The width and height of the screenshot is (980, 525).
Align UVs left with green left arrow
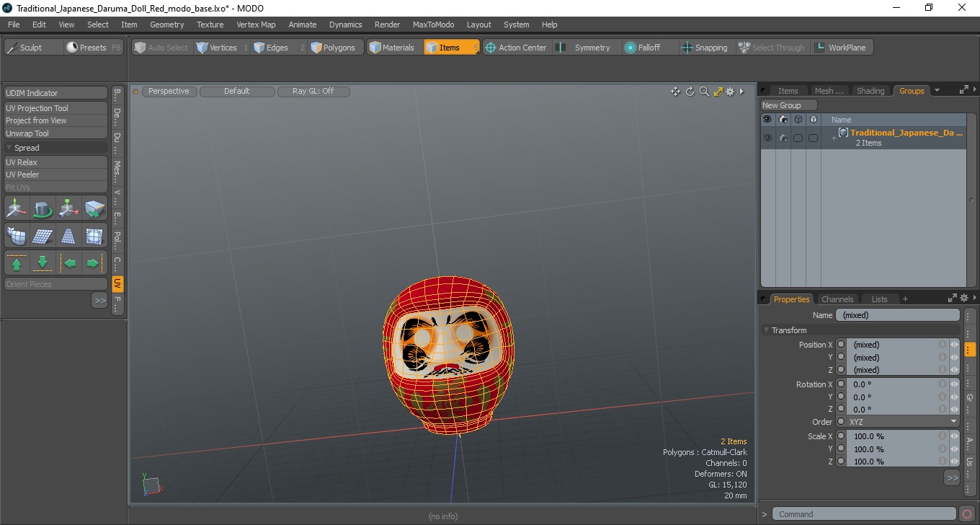click(x=69, y=262)
